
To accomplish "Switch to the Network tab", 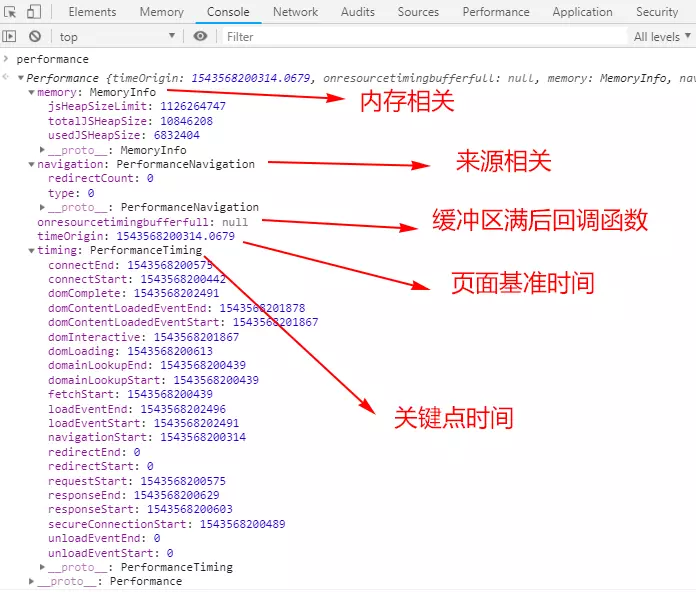I will (x=295, y=12).
